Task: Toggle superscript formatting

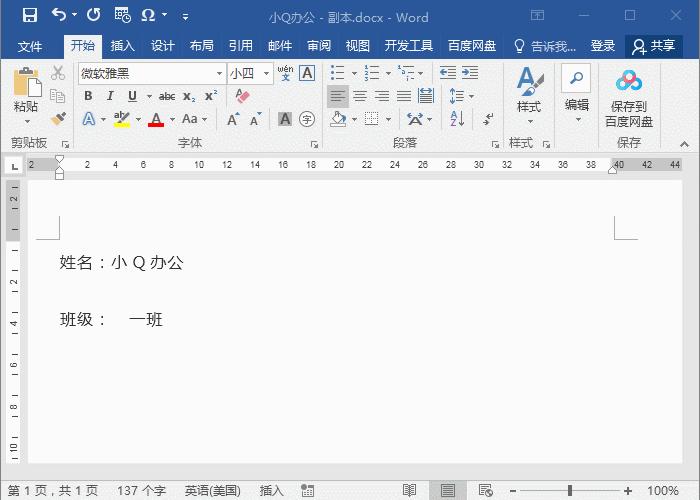Action: pos(211,96)
